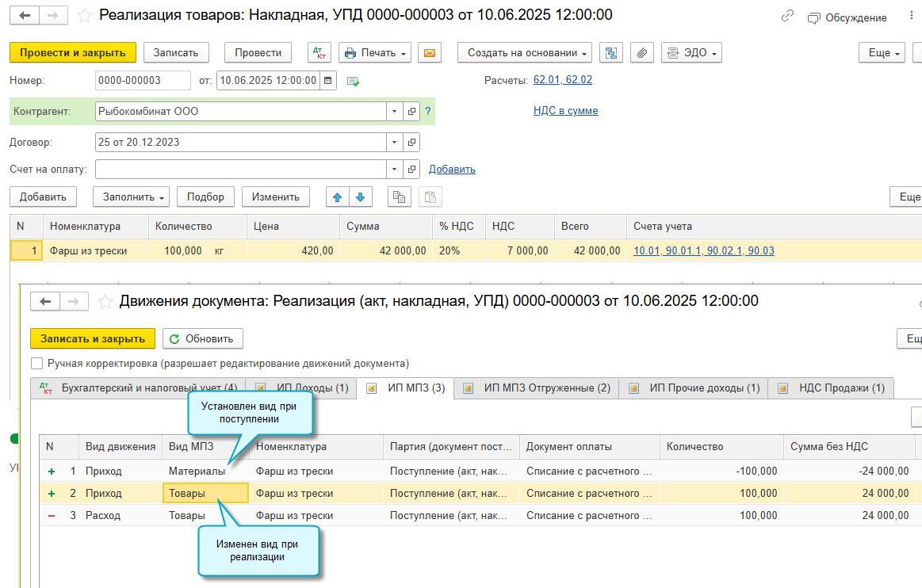The image size is (922, 588).
Task: Open the Дт/Кт document movements icon
Action: [x=319, y=53]
